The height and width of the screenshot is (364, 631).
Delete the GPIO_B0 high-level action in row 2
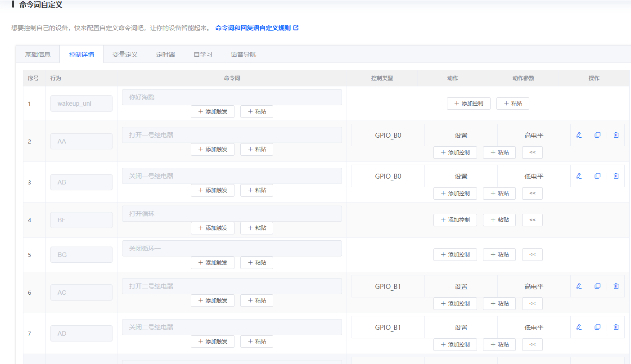click(616, 135)
